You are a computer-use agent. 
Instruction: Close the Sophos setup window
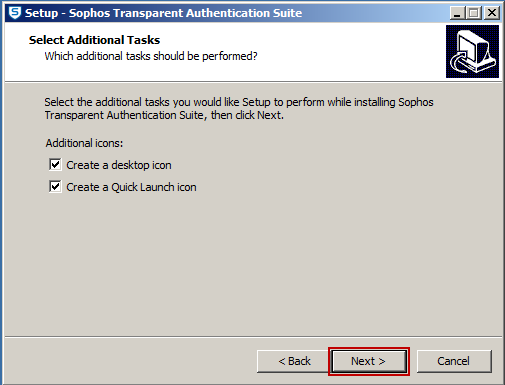pyautogui.click(x=492, y=13)
